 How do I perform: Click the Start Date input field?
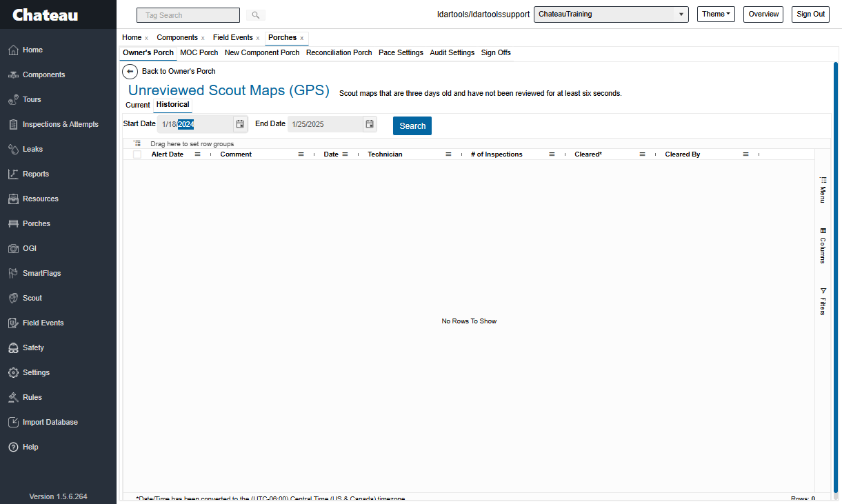pyautogui.click(x=195, y=124)
